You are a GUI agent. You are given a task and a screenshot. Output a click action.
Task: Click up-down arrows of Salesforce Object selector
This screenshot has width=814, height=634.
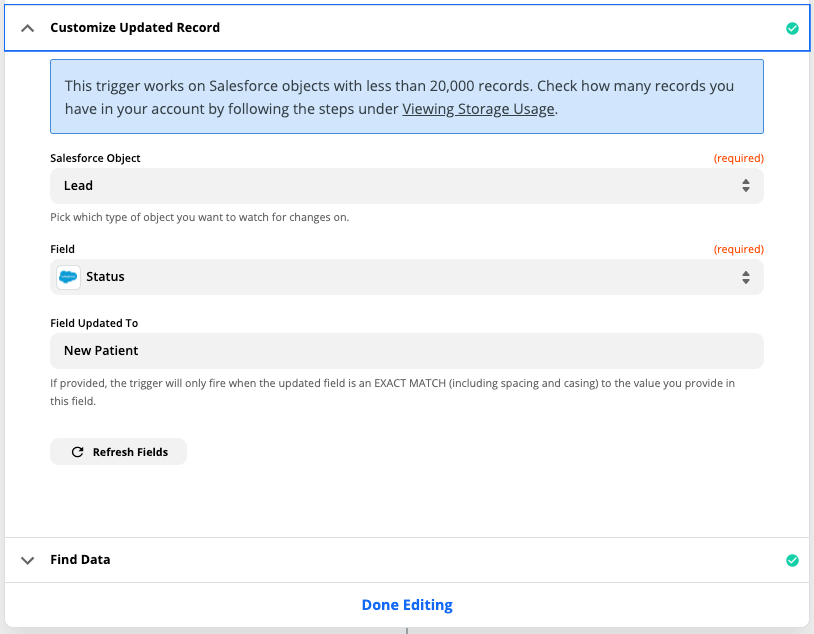click(x=745, y=186)
